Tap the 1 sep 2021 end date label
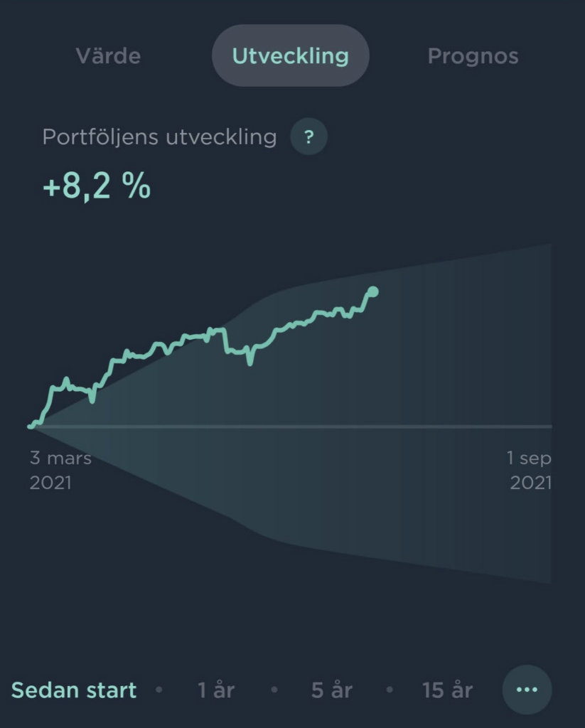The width and height of the screenshot is (585, 728). tap(530, 470)
